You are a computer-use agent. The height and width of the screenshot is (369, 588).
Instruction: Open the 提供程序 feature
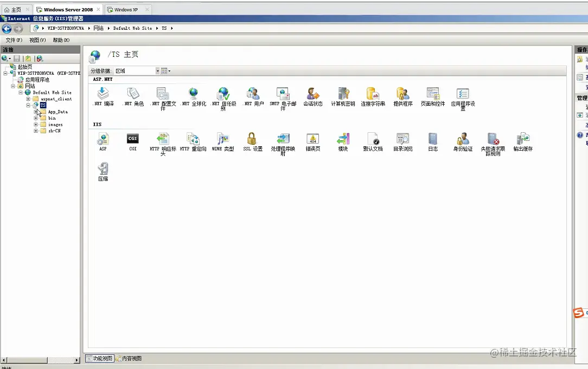pyautogui.click(x=403, y=96)
